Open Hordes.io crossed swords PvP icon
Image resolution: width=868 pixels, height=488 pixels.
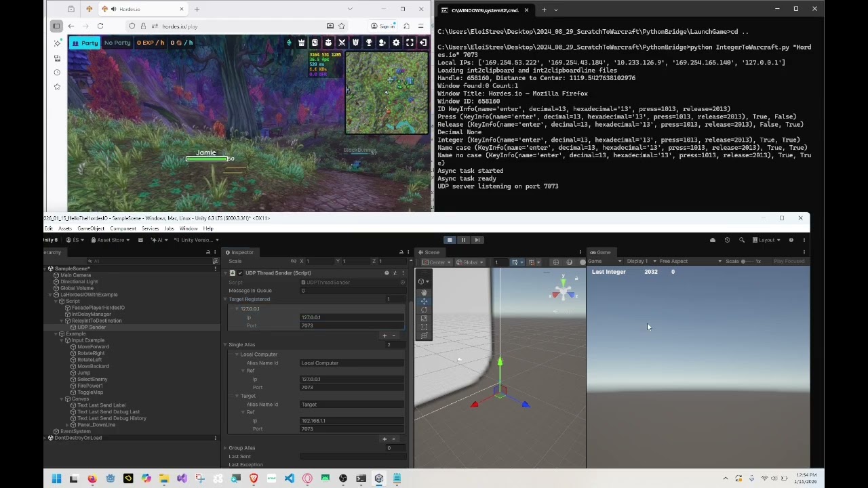point(342,43)
